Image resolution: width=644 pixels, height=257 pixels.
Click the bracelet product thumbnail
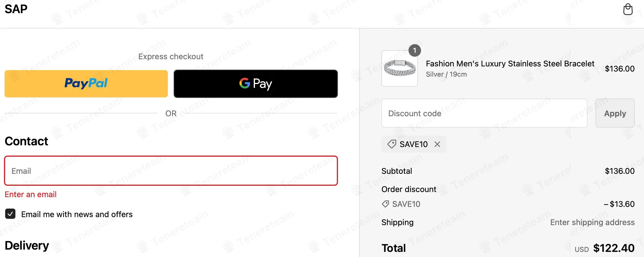click(x=399, y=69)
